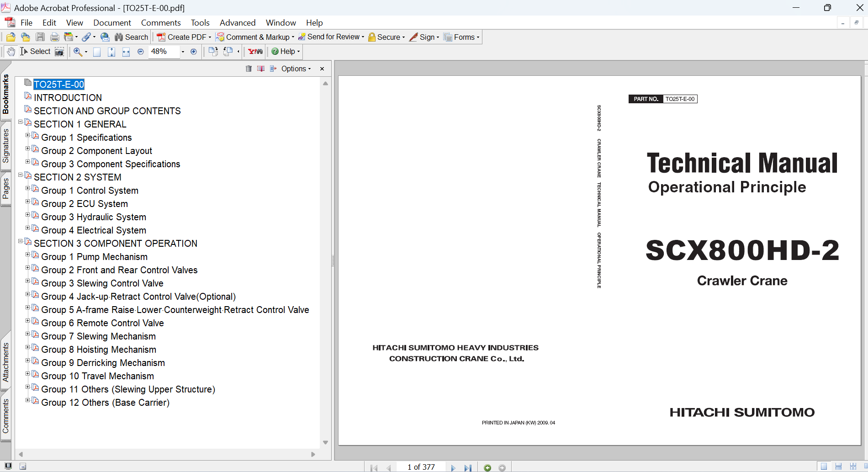Click the zoom in plus button

click(x=194, y=52)
